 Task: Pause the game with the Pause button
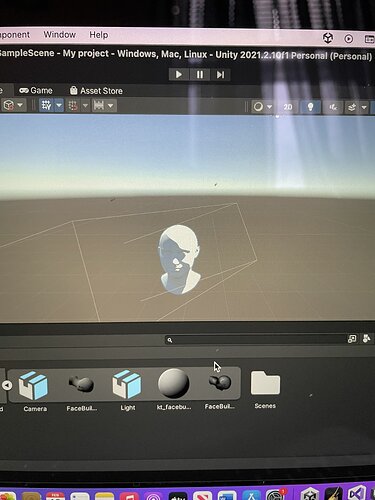(x=200, y=74)
